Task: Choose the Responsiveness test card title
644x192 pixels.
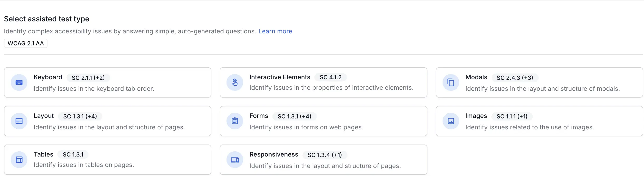Action: pyautogui.click(x=274, y=154)
